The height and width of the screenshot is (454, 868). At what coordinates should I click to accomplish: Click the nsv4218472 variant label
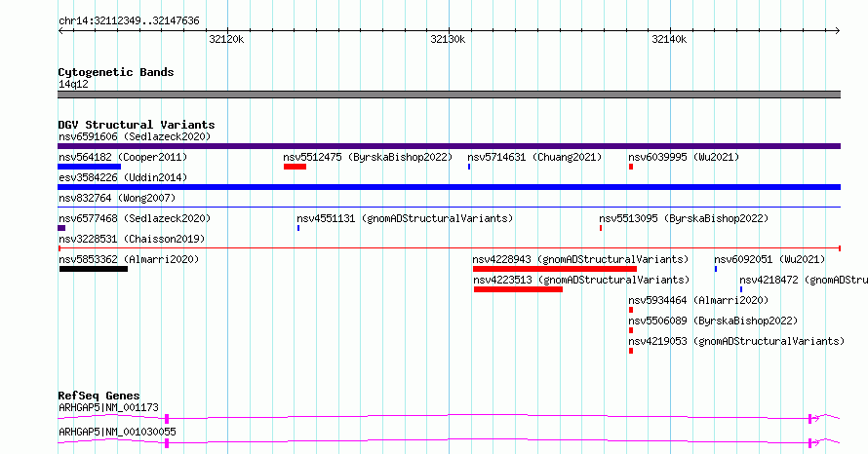(804, 280)
